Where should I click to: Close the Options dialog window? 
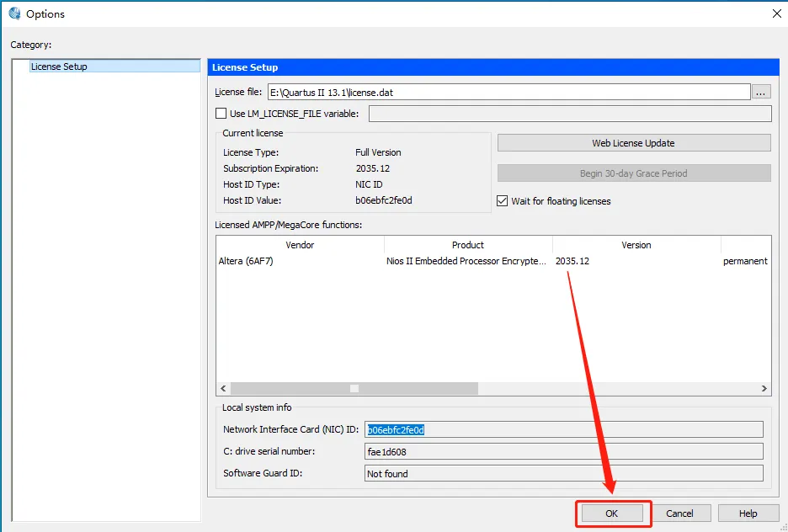776,13
